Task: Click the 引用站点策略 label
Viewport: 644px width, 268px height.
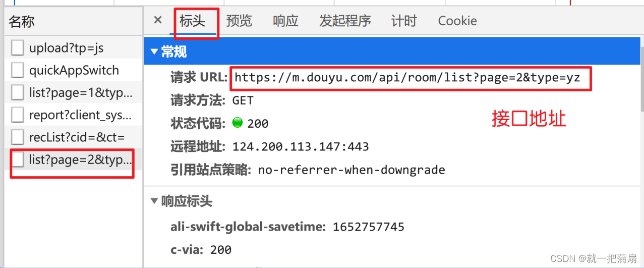Action: 212,170
